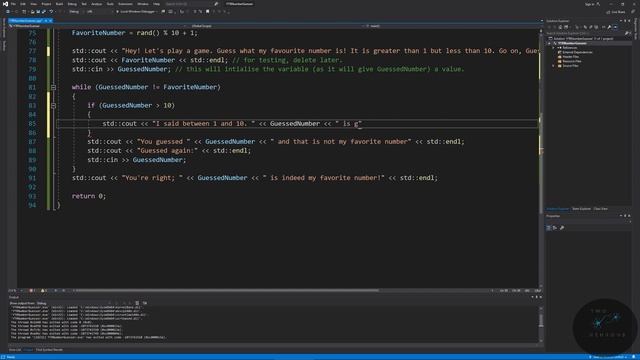Viewport: 640px width, 360px height.
Task: Click the Visual Studio logo icon
Action: 5,4
